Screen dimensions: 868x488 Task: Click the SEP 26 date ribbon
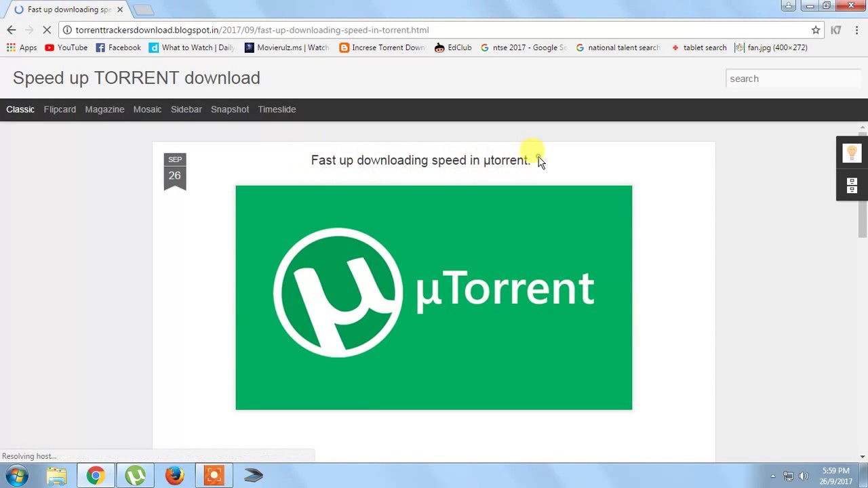(175, 172)
